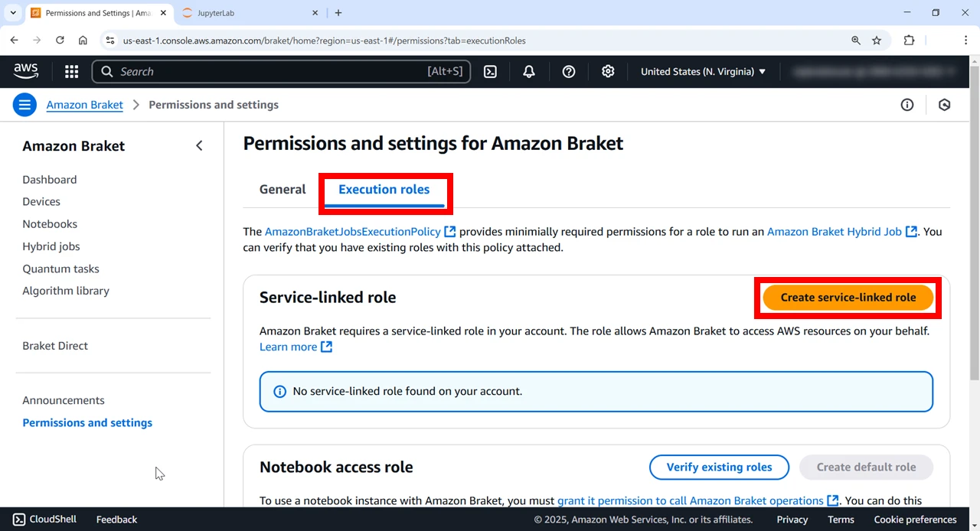Open the help question mark menu
Viewport: 980px width, 531px height.
pyautogui.click(x=568, y=71)
